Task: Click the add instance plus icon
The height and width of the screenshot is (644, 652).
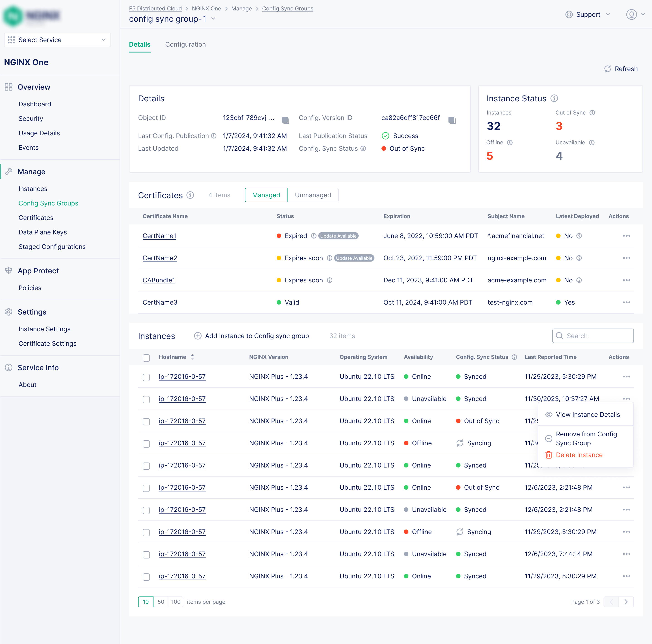Action: 198,336
